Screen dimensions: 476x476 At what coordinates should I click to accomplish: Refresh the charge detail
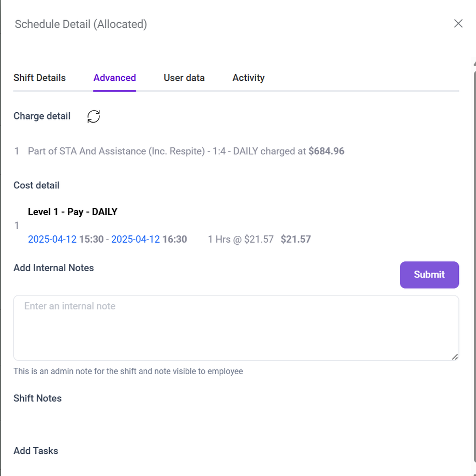[94, 116]
